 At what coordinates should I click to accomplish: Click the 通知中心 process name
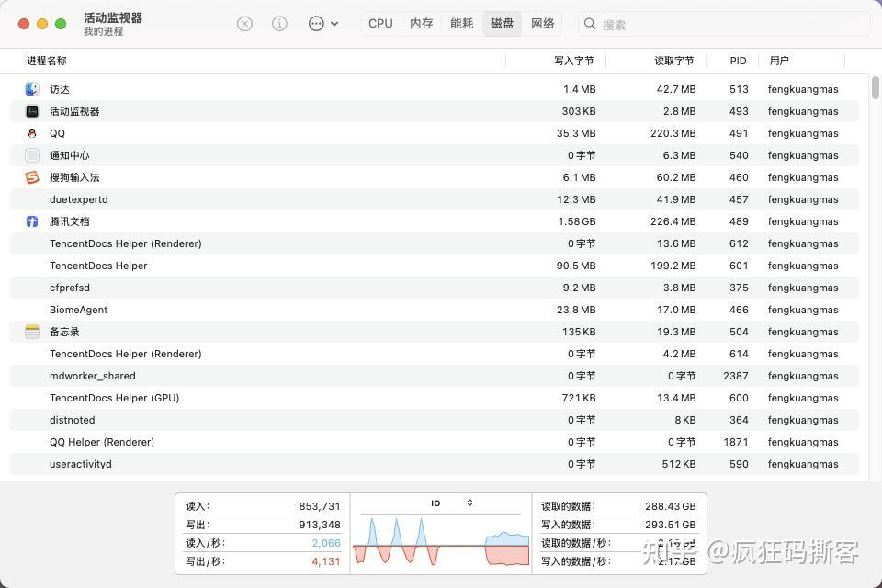[69, 155]
